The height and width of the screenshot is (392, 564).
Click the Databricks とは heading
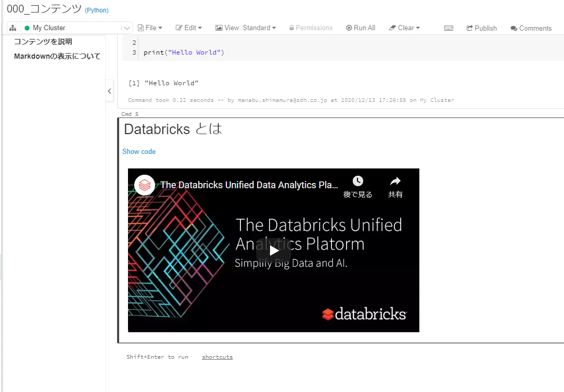(x=173, y=129)
